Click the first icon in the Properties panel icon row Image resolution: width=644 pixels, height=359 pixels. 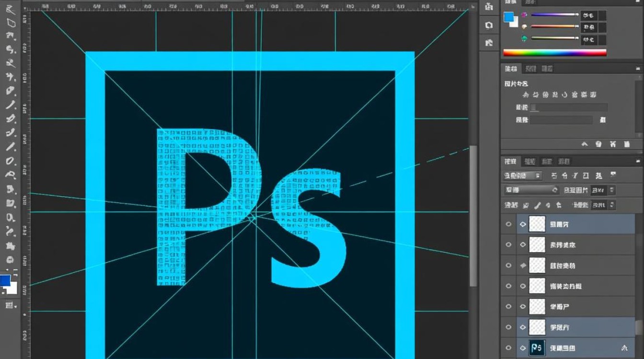point(525,95)
